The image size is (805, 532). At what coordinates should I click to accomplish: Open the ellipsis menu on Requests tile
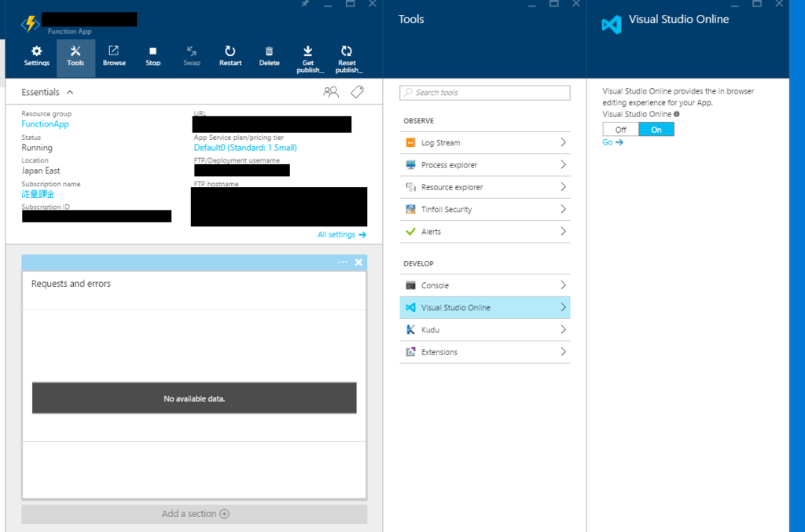[343, 262]
